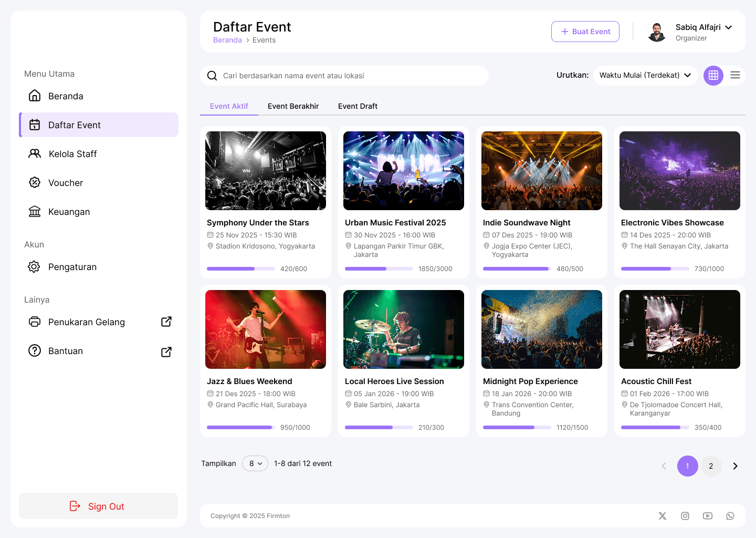Click location pin beside Stadion Kridosono

point(210,246)
